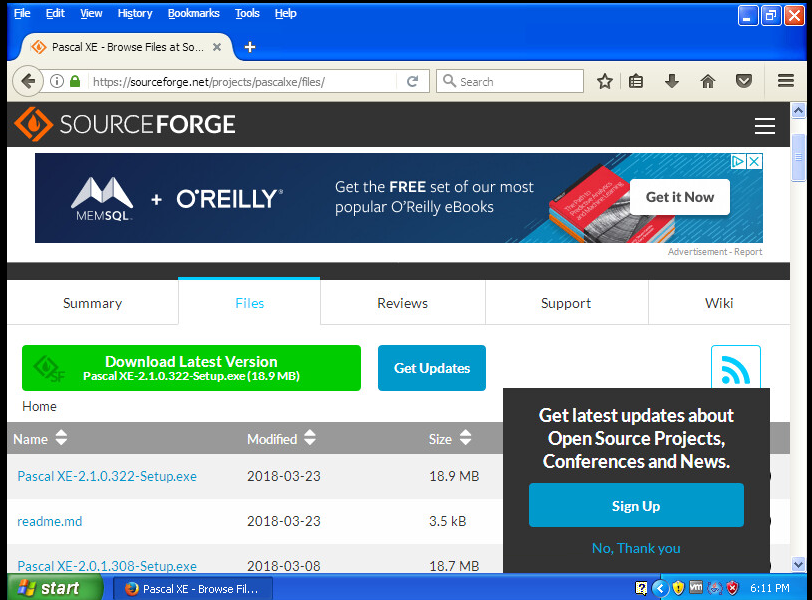This screenshot has height=600, width=812.
Task: Click the 18.9 MB size cell
Action: [x=454, y=476]
